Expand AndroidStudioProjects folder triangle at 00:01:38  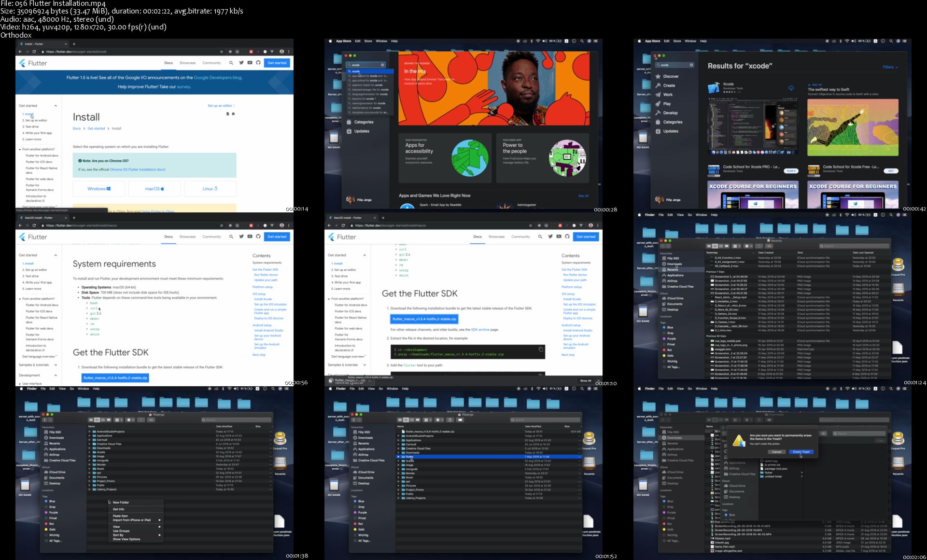click(90, 432)
